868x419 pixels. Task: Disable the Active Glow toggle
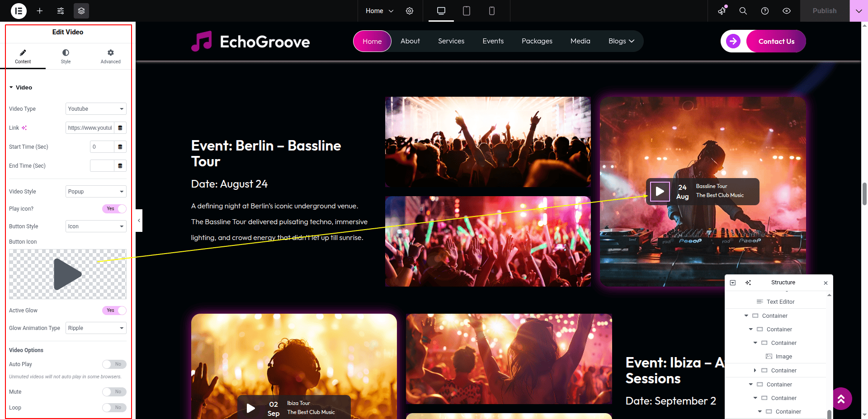(x=114, y=311)
